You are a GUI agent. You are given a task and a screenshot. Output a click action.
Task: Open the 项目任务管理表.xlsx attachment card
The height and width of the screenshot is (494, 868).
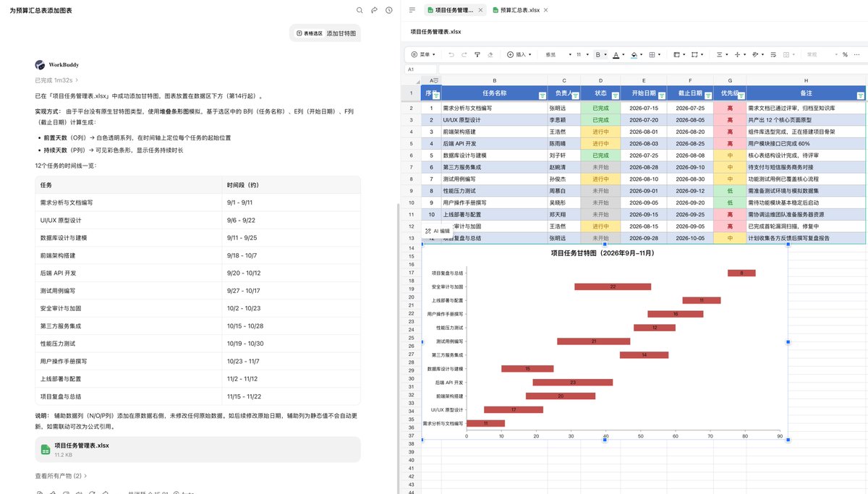pyautogui.click(x=197, y=449)
